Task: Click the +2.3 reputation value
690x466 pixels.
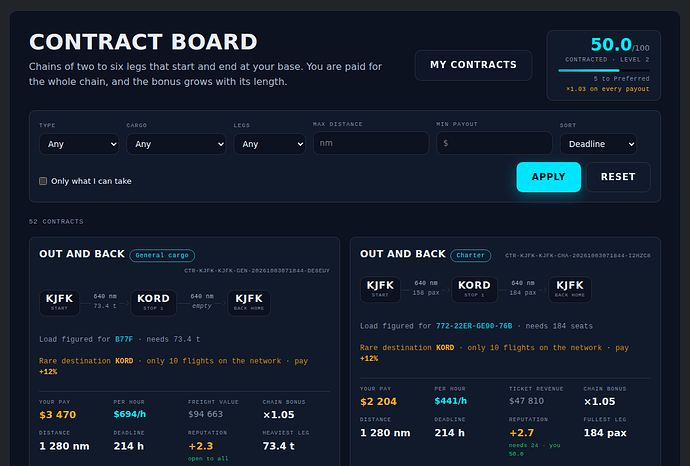Action: (201, 446)
